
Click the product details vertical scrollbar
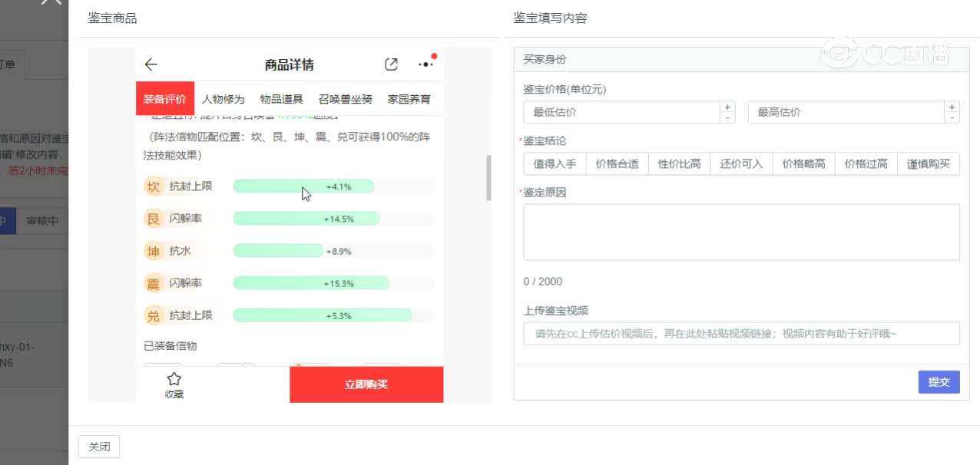pyautogui.click(x=488, y=177)
